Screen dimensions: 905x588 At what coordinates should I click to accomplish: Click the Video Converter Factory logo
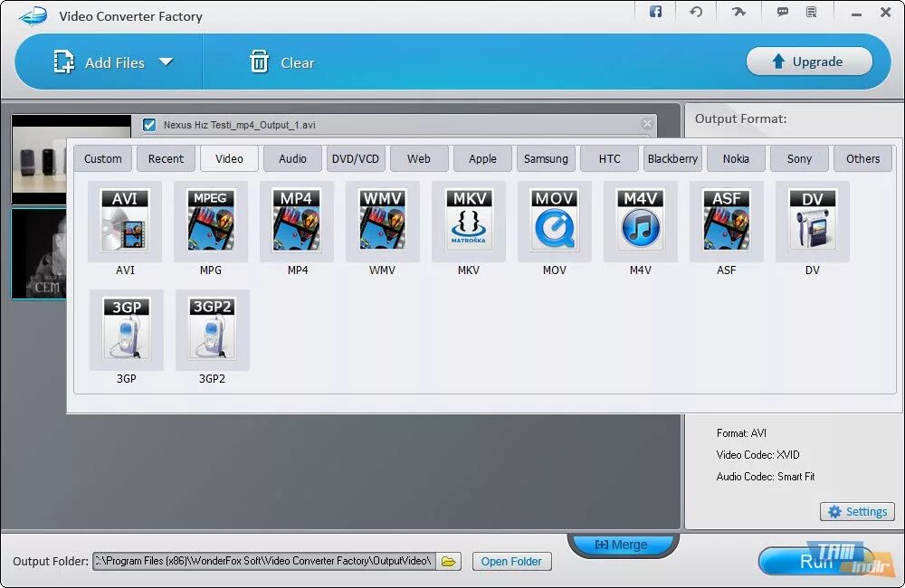33,15
